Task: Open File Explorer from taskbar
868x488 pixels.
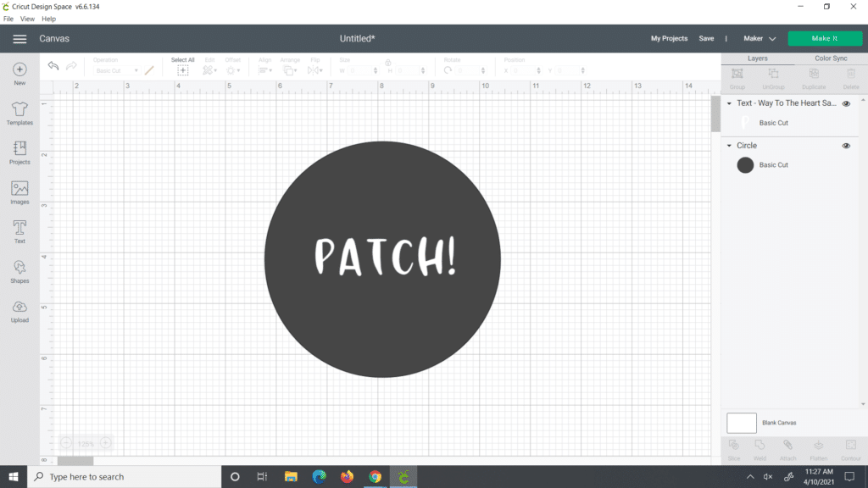Action: click(x=291, y=476)
